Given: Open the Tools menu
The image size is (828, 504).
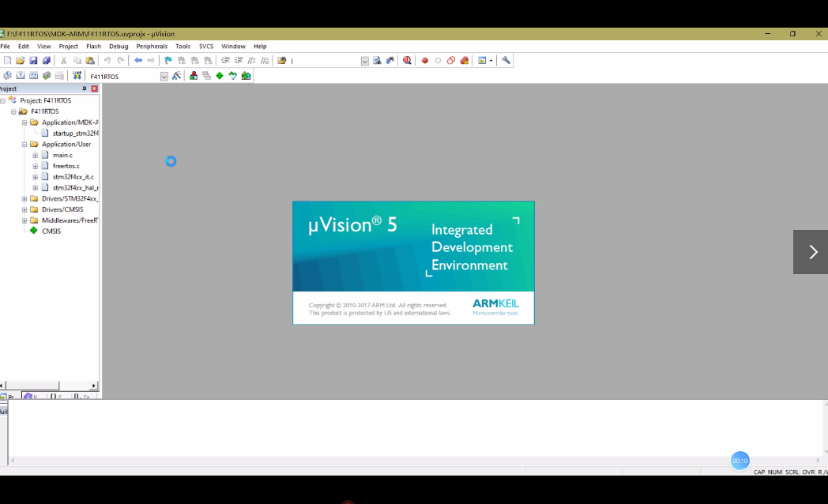Looking at the screenshot, I should (x=183, y=47).
